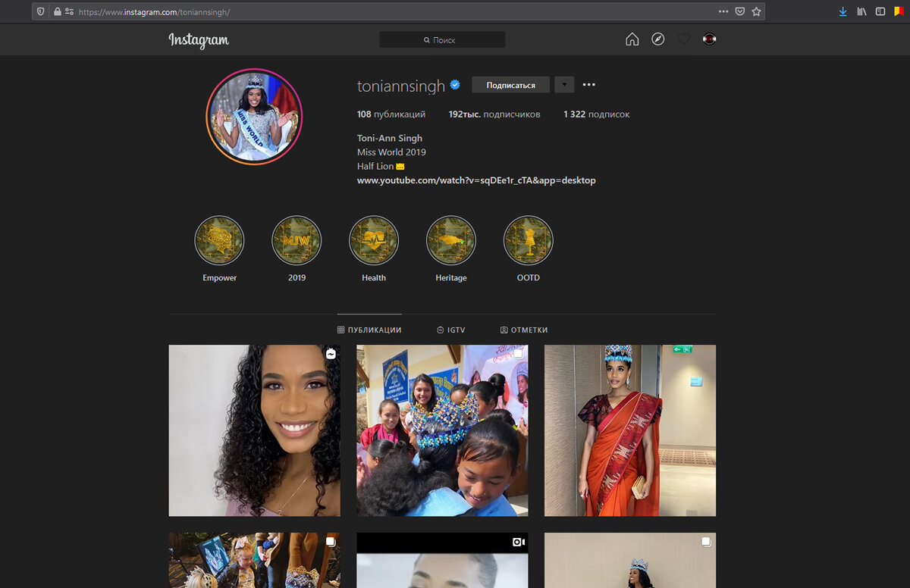This screenshot has height=588, width=910.
Task: Open the 1 322 подписок following list
Action: click(x=596, y=114)
